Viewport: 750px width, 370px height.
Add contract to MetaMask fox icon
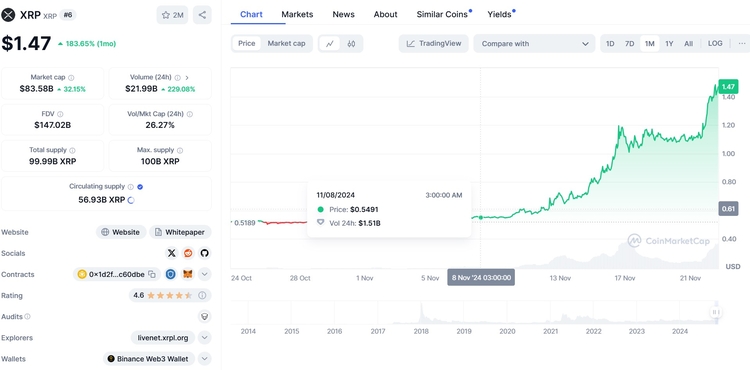click(188, 274)
